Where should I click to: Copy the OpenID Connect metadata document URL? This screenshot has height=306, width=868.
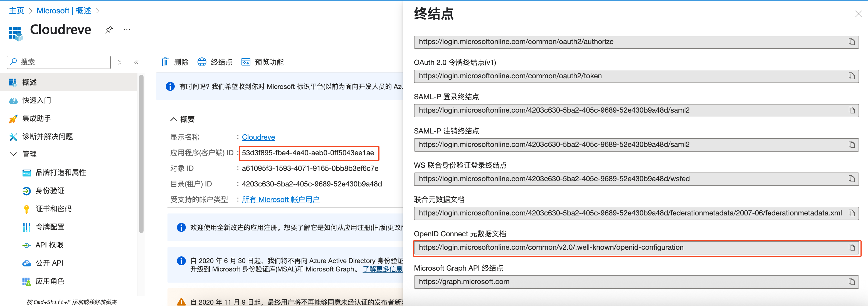[852, 247]
